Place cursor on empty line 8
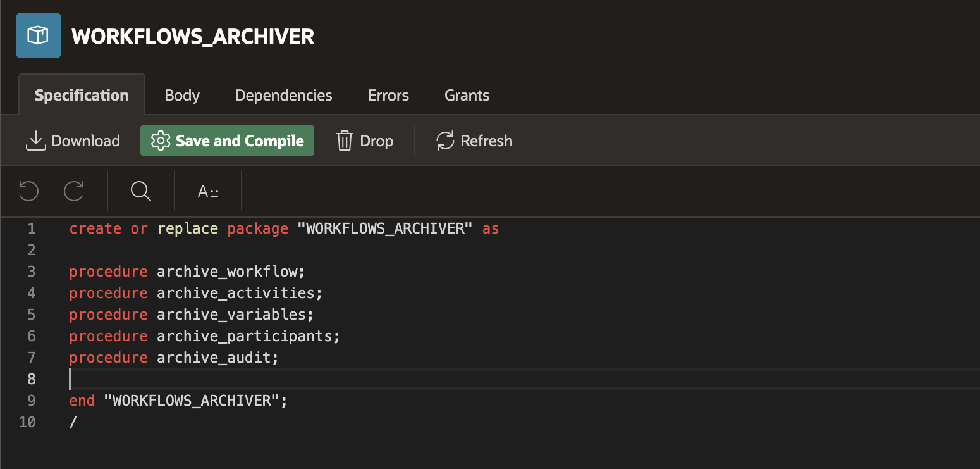 253,379
